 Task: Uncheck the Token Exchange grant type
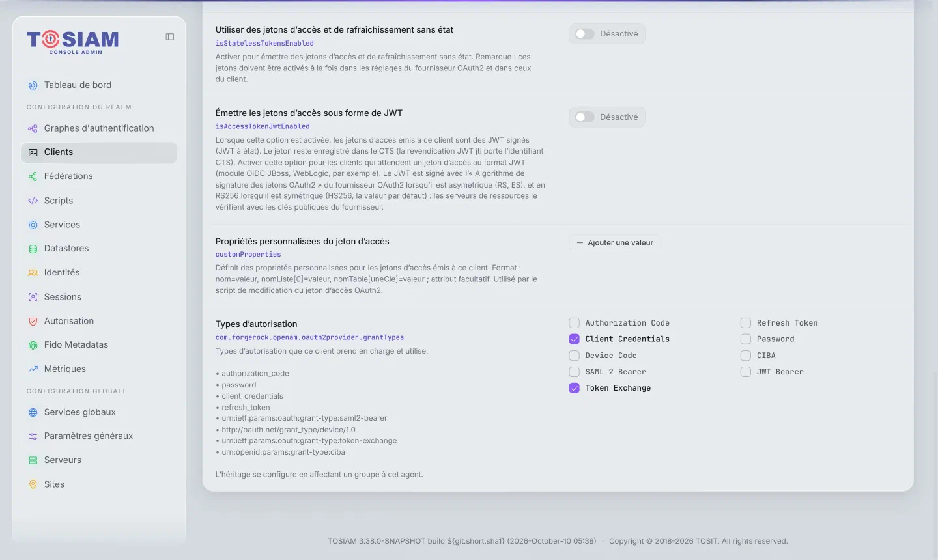pos(574,388)
